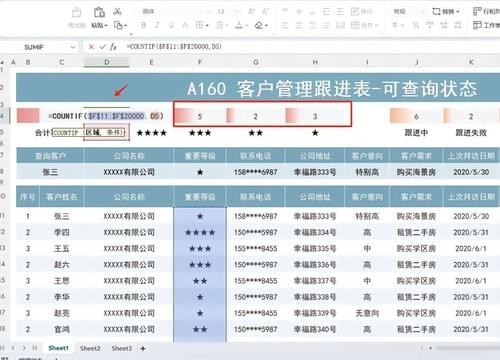The image size is (500, 360).
Task: Switch to the Sheet3 tab
Action: tap(122, 348)
